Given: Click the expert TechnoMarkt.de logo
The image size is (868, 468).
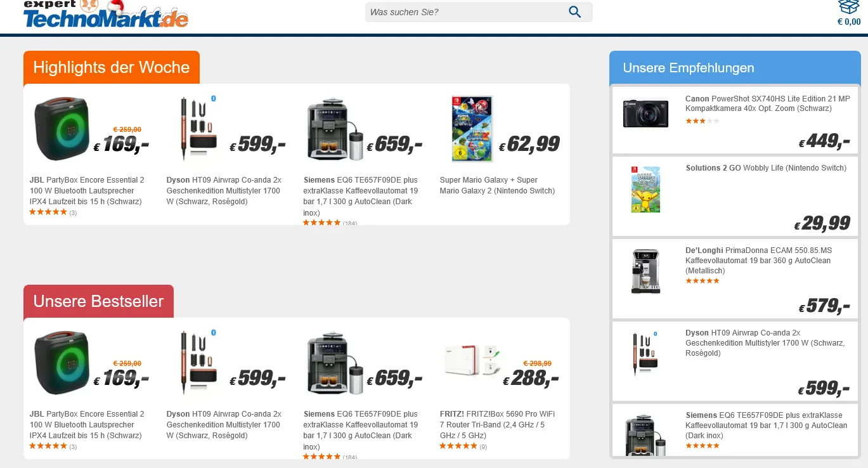Looking at the screenshot, I should tap(105, 15).
